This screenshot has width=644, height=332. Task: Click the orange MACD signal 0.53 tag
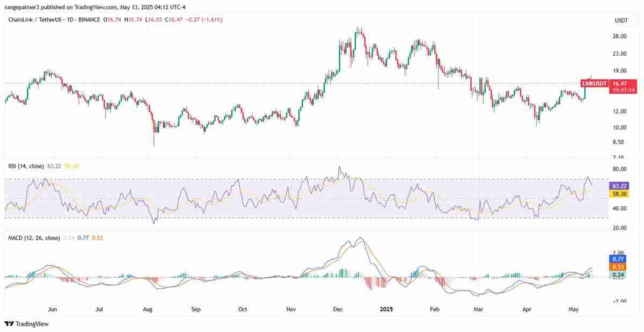pyautogui.click(x=617, y=266)
